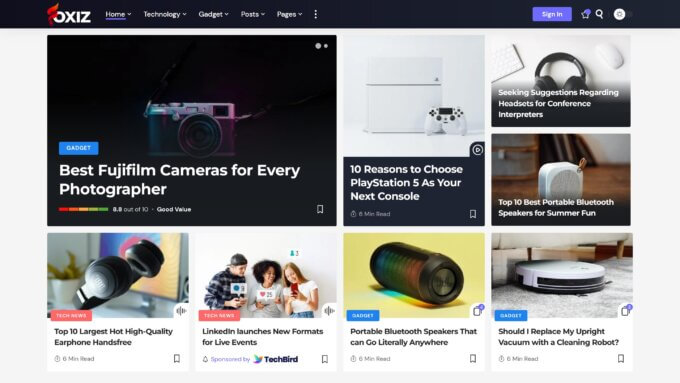Open the search icon in header

coord(599,14)
